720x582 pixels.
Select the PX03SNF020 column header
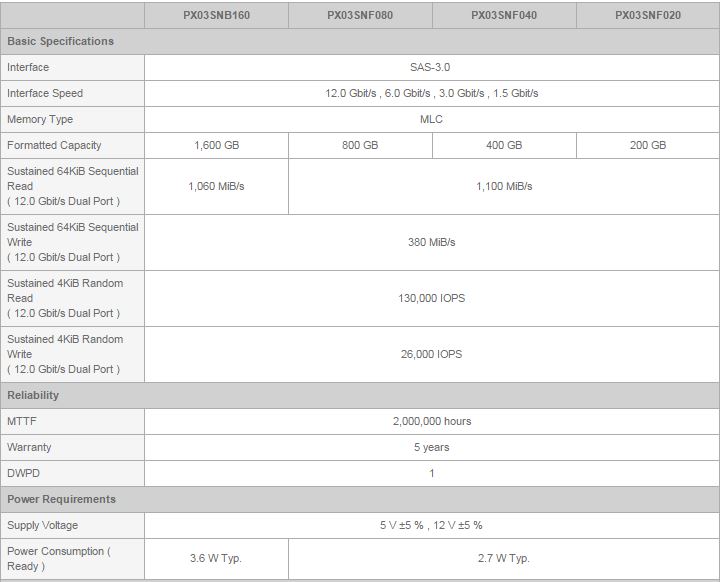point(648,15)
